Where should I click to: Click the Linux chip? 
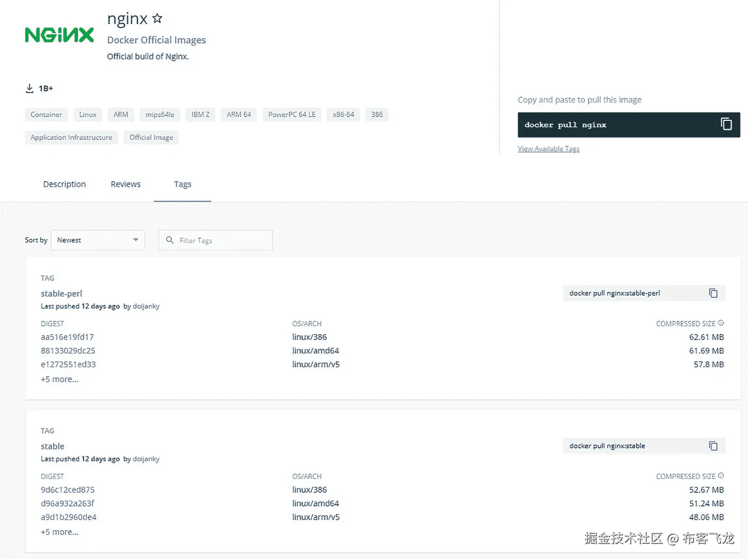click(88, 115)
